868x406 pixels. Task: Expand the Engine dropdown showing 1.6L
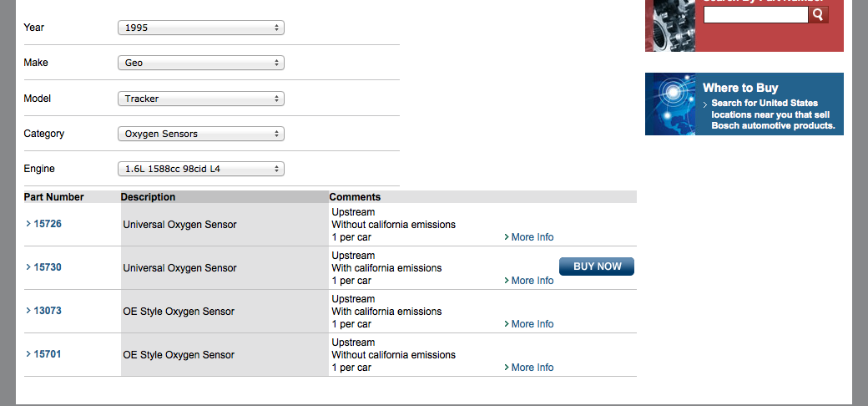[200, 169]
